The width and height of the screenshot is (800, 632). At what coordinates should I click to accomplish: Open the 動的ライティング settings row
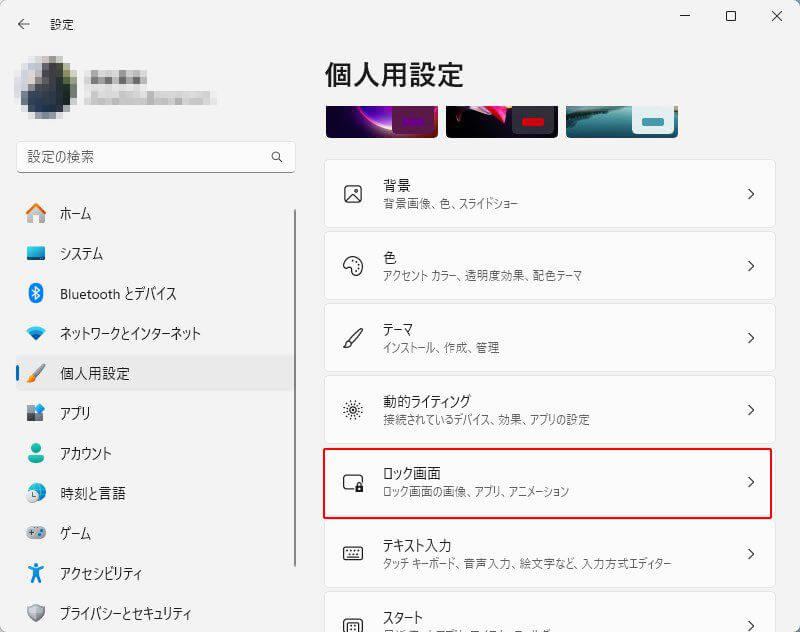(x=549, y=410)
